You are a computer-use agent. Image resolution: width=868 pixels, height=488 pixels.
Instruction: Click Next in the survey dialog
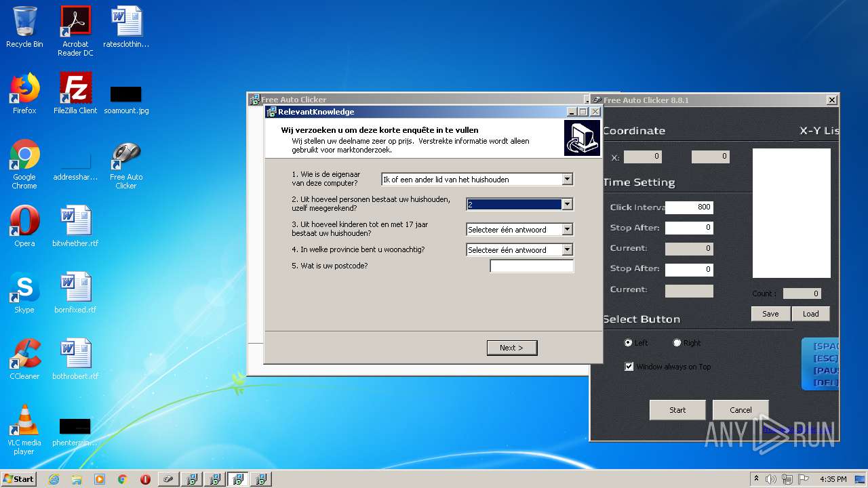[512, 348]
